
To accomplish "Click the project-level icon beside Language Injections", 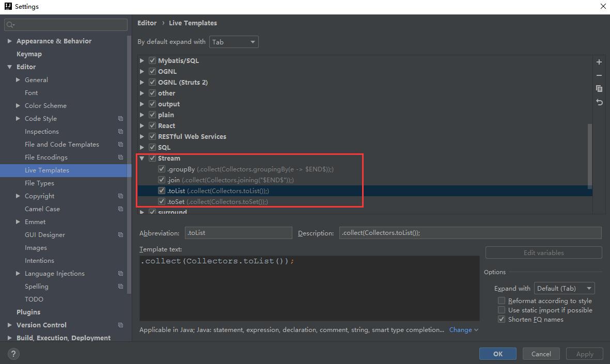I will coord(120,274).
